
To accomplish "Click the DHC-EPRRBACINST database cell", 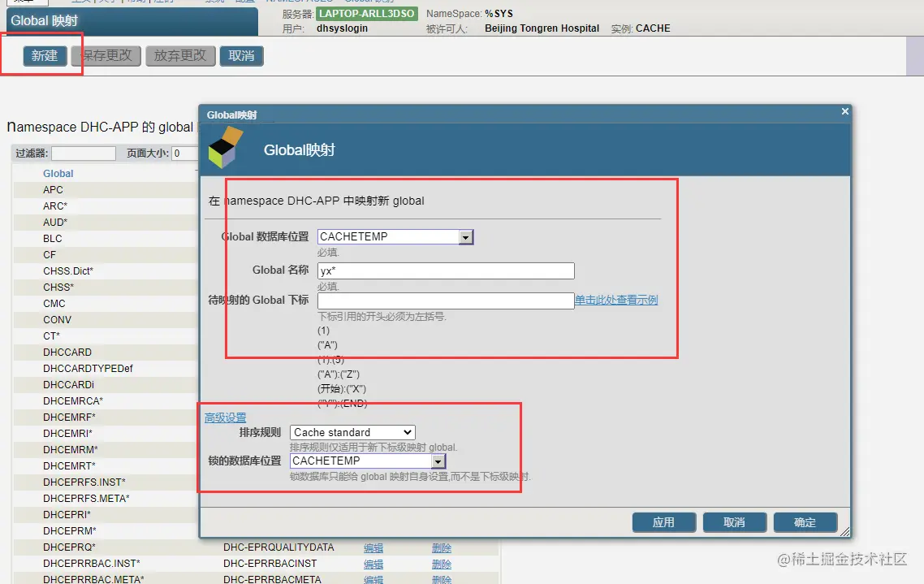I will click(270, 564).
